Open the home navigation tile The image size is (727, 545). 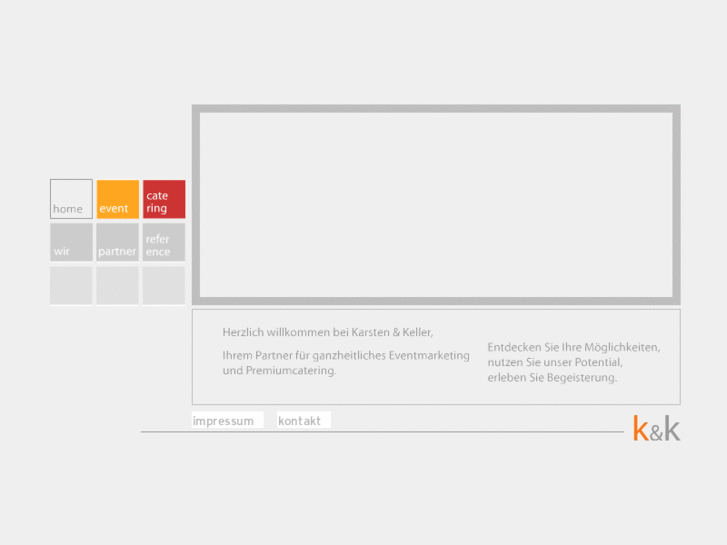click(71, 199)
